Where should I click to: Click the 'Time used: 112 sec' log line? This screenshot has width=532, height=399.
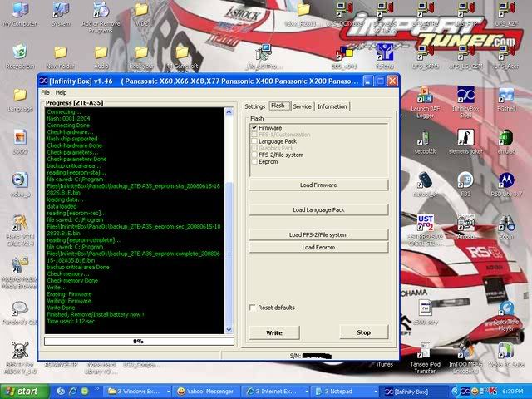coord(71,322)
